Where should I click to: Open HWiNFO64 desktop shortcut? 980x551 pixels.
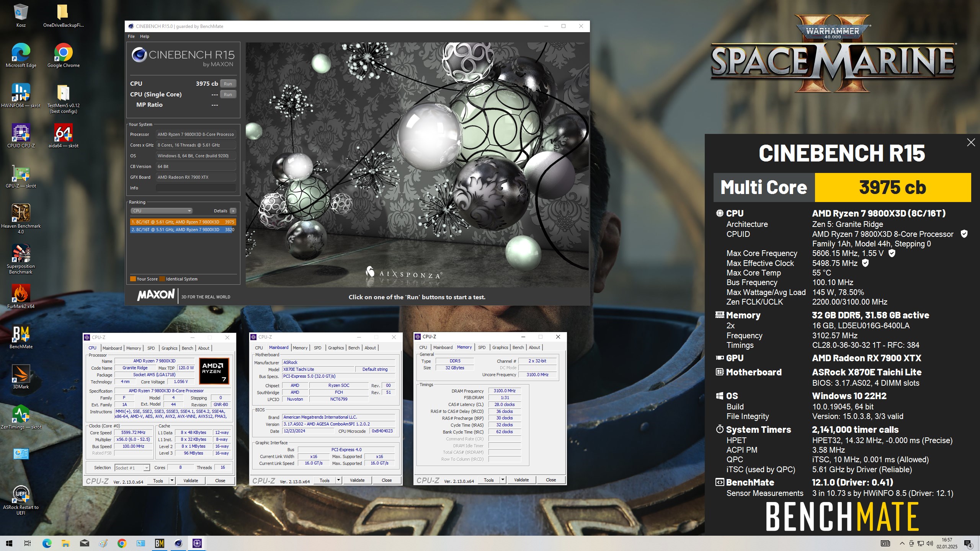point(21,96)
